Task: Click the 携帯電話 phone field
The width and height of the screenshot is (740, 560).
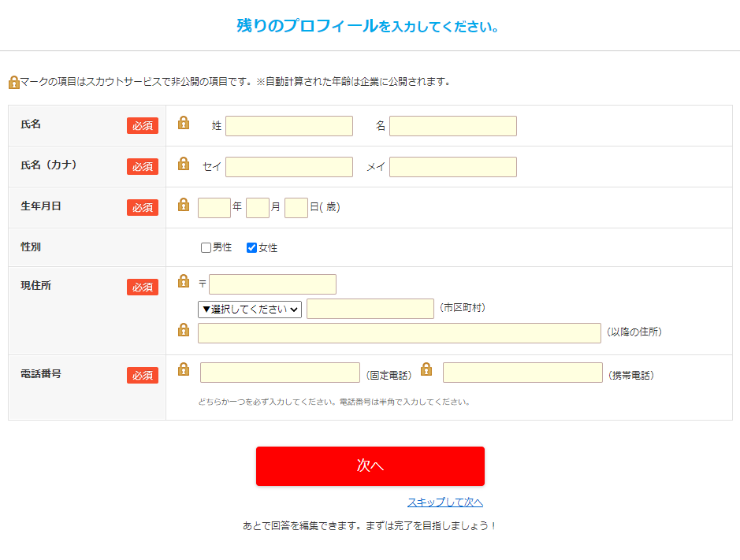Action: tap(522, 373)
